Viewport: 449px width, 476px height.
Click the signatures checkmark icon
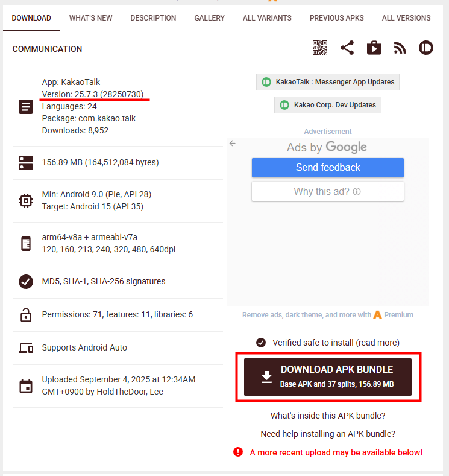pos(26,281)
